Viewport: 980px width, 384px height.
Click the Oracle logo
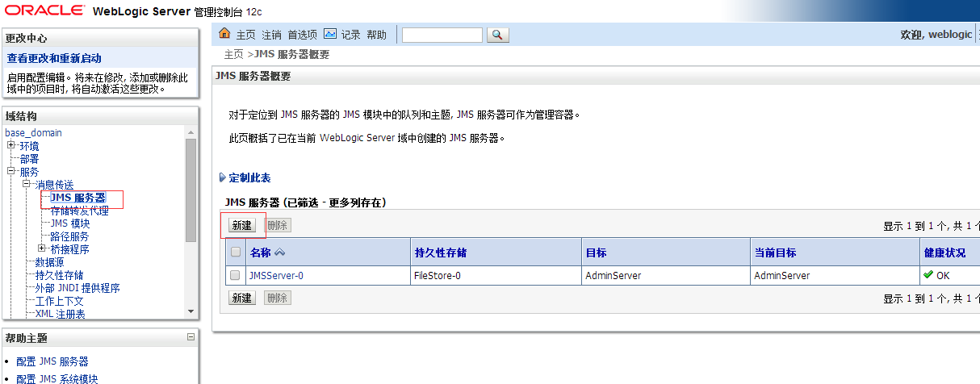click(x=44, y=10)
